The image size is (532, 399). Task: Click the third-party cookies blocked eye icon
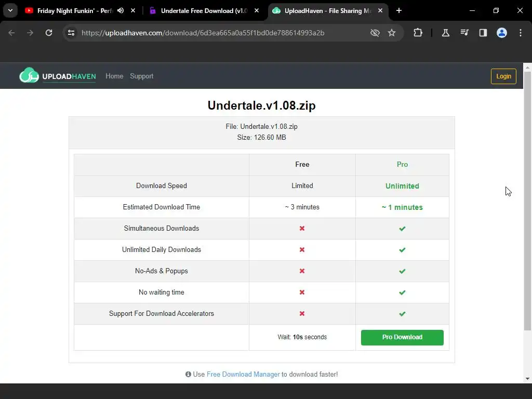tap(375, 33)
